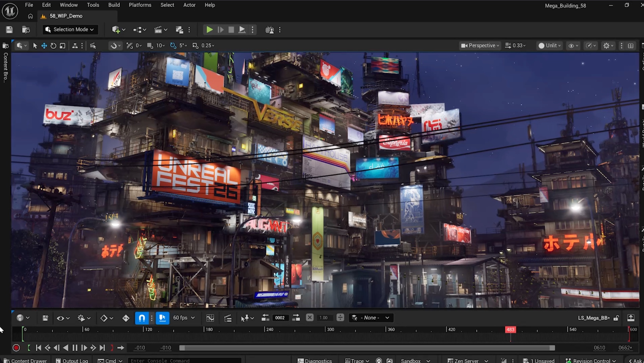Viewport: 644px width, 363px height.
Task: Open the add-content cube dropdown
Action: (118, 30)
